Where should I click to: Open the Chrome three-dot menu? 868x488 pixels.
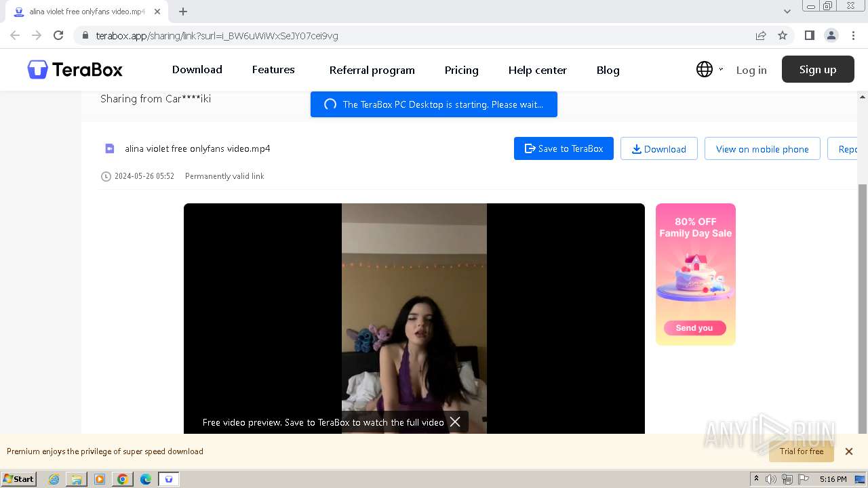[852, 35]
